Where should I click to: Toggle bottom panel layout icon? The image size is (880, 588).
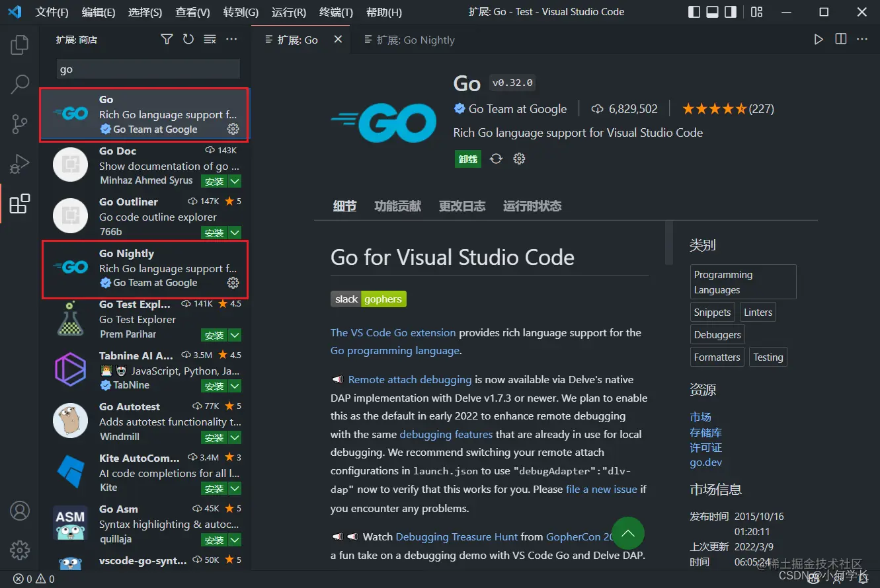pos(713,12)
